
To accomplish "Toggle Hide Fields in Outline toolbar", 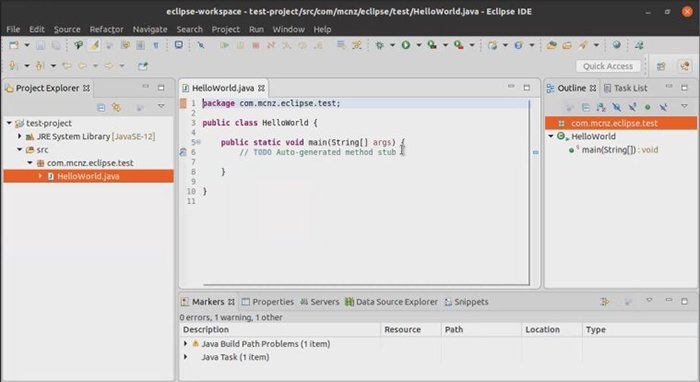I will click(617, 107).
